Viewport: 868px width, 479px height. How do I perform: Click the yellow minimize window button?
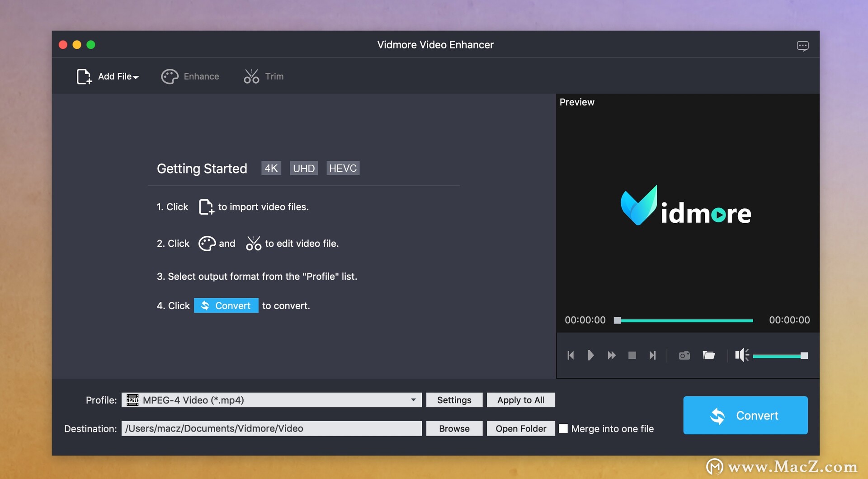click(77, 45)
